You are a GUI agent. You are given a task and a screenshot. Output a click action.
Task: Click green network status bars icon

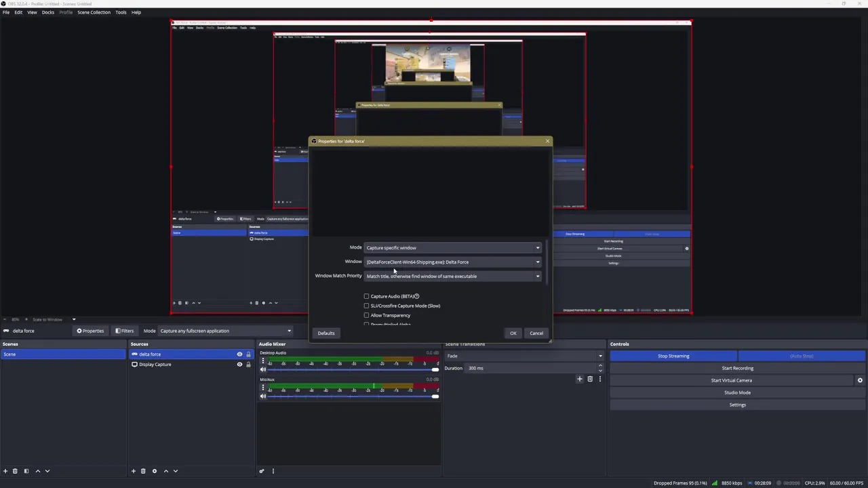[715, 483]
